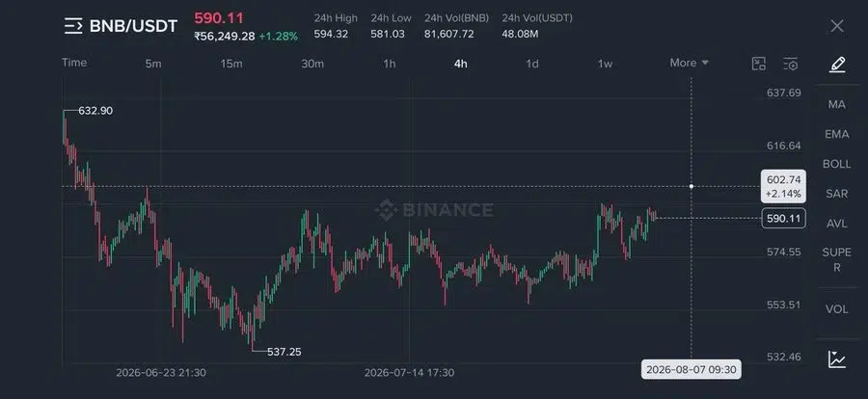The height and width of the screenshot is (399, 868).
Task: Toggle the SAR indicator
Action: coord(837,195)
